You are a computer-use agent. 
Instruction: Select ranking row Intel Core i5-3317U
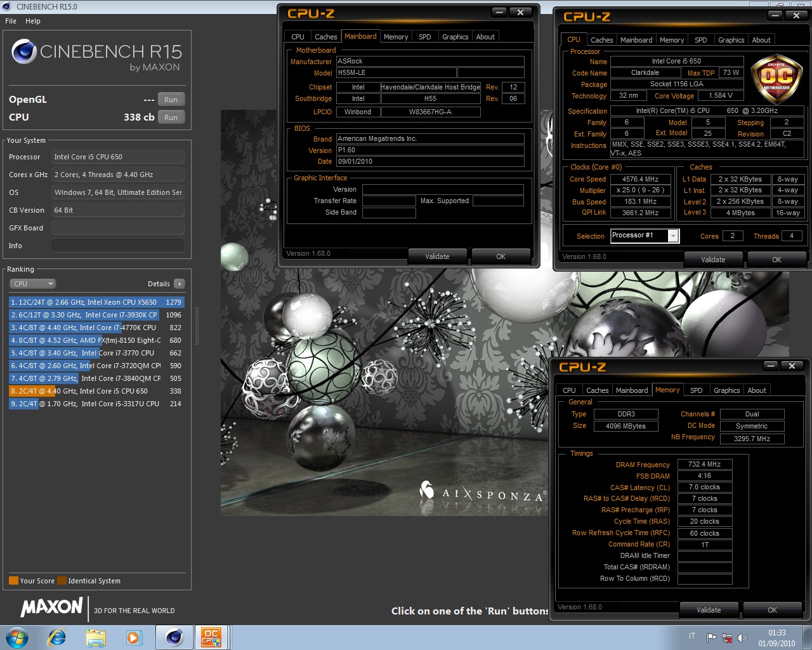[x=96, y=404]
